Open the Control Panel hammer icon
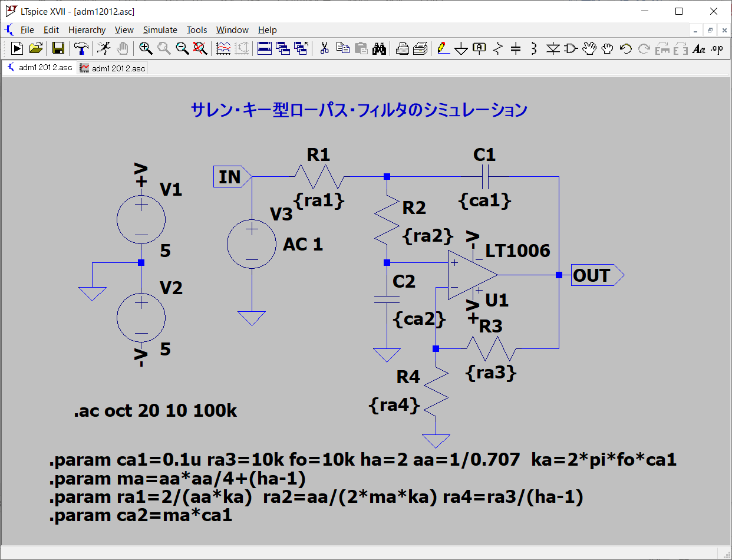This screenshot has width=732, height=560. tap(81, 48)
